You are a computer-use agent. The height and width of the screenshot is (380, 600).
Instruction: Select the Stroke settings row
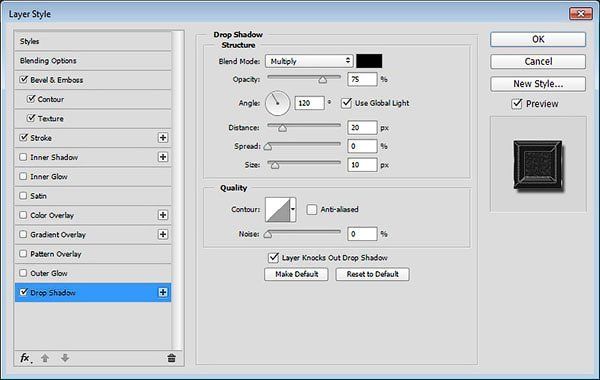tap(93, 138)
